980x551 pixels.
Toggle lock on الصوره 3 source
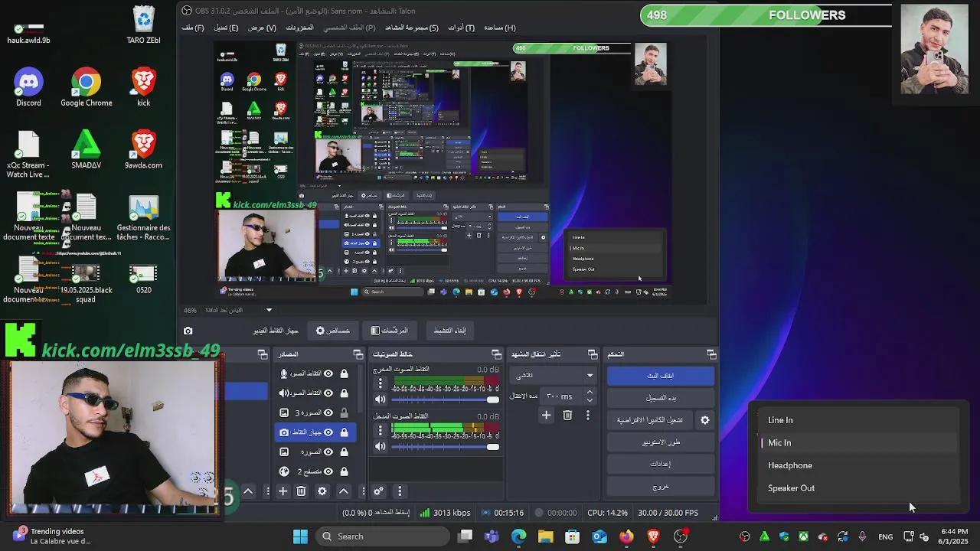pyautogui.click(x=345, y=412)
